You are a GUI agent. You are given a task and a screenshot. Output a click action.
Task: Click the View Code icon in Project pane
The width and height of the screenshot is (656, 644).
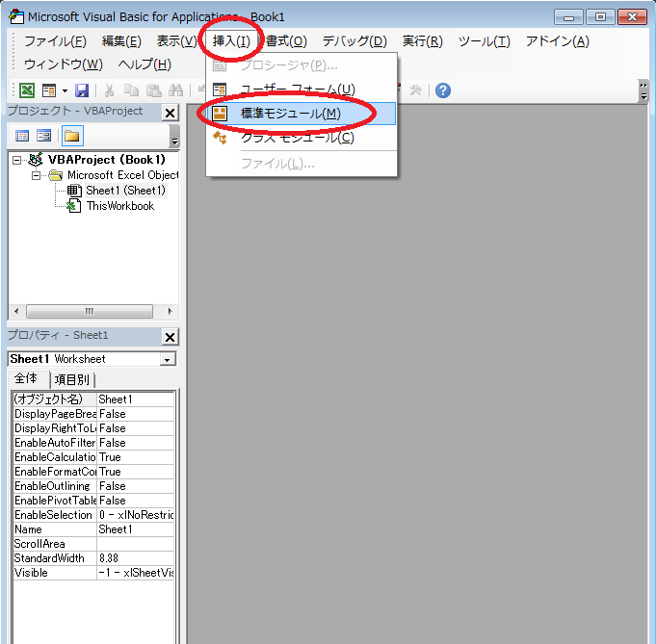[22, 136]
